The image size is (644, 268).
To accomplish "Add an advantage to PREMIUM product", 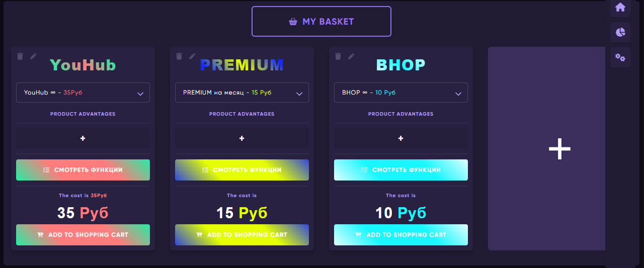I will pos(242,138).
